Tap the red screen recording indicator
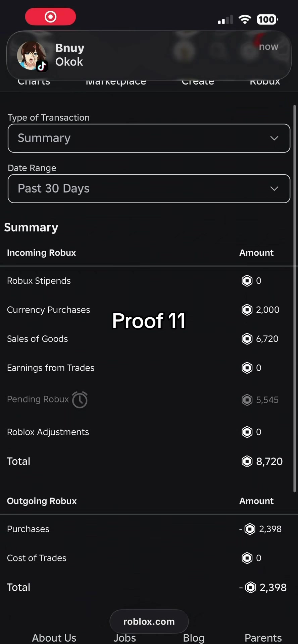Viewport: 298px width, 644px height. (x=50, y=17)
